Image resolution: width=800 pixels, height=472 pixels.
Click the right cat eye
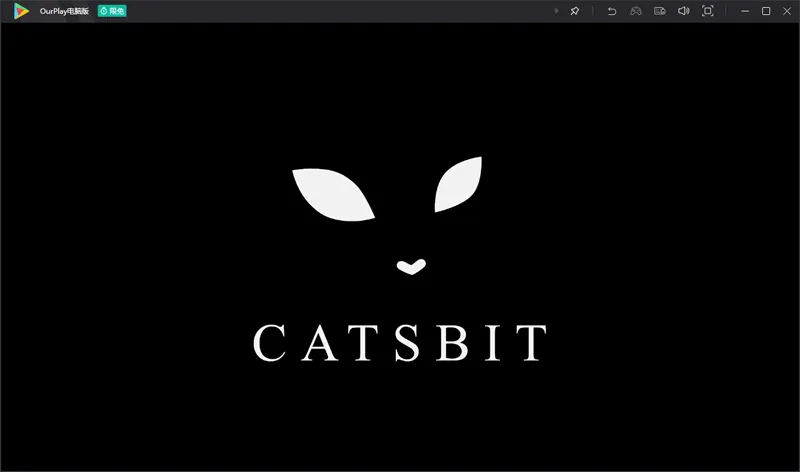458,185
